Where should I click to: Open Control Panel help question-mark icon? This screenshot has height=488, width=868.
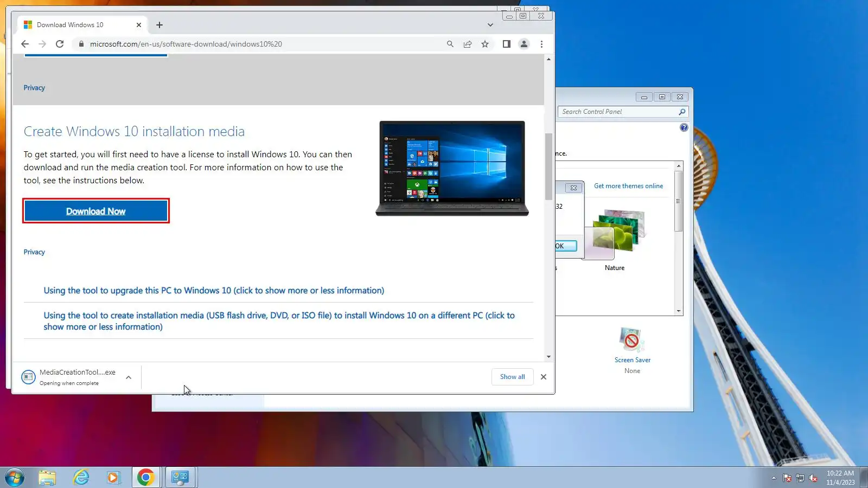coord(684,127)
